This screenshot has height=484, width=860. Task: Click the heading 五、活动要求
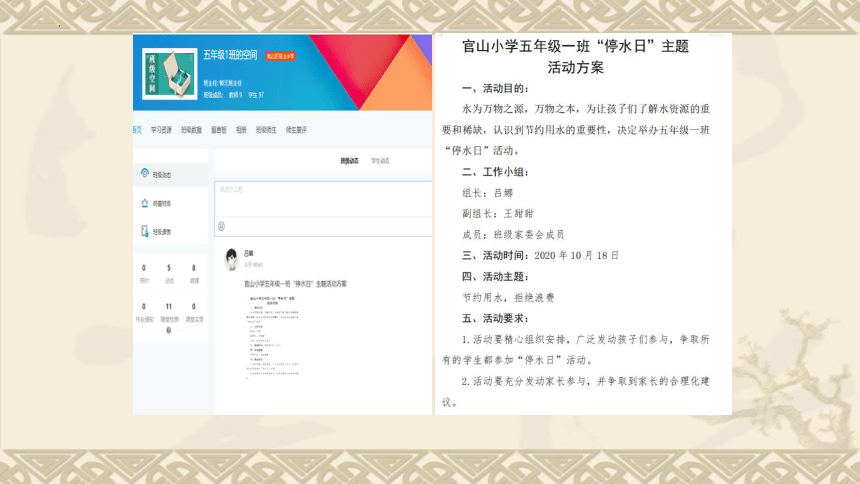495,318
